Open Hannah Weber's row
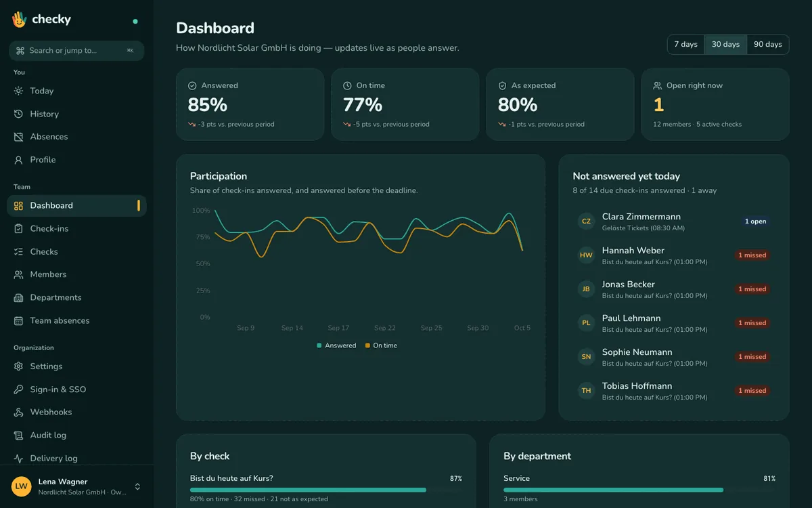 pyautogui.click(x=674, y=255)
